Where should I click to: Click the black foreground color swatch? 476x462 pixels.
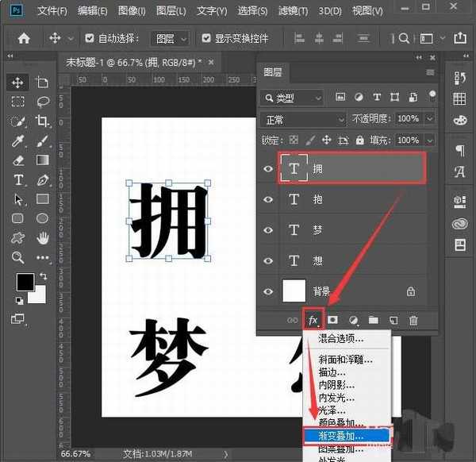(24, 282)
